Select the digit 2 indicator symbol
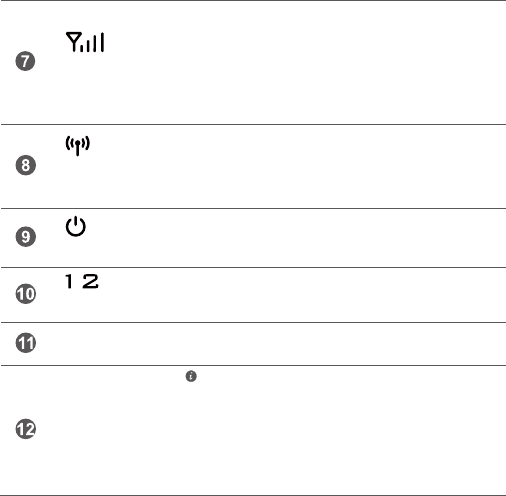The width and height of the screenshot is (506, 496). click(x=90, y=281)
